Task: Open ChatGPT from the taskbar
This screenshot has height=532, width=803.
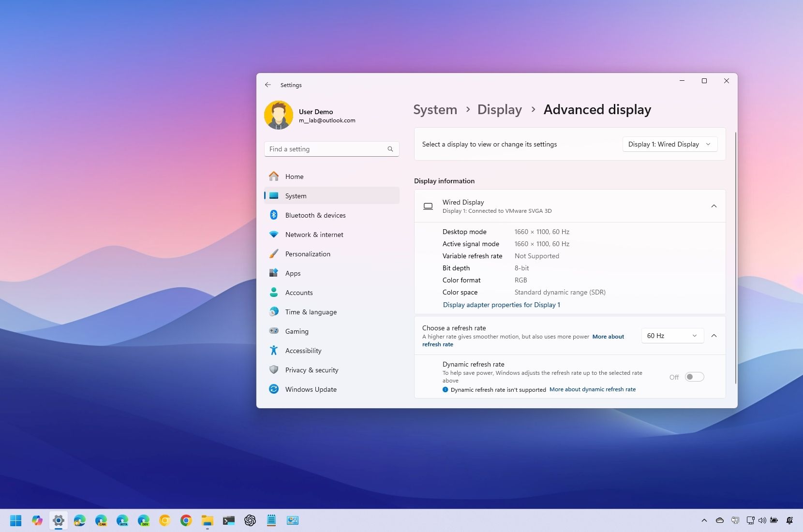Action: click(250, 520)
